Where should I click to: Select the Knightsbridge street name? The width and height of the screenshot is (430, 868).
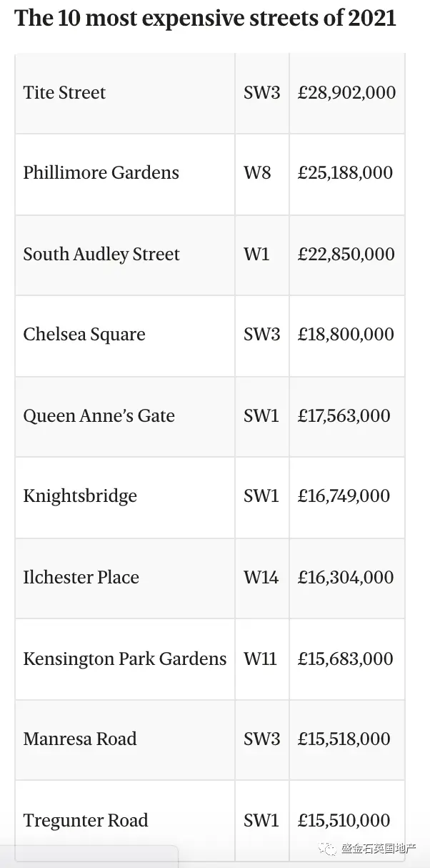pos(80,497)
